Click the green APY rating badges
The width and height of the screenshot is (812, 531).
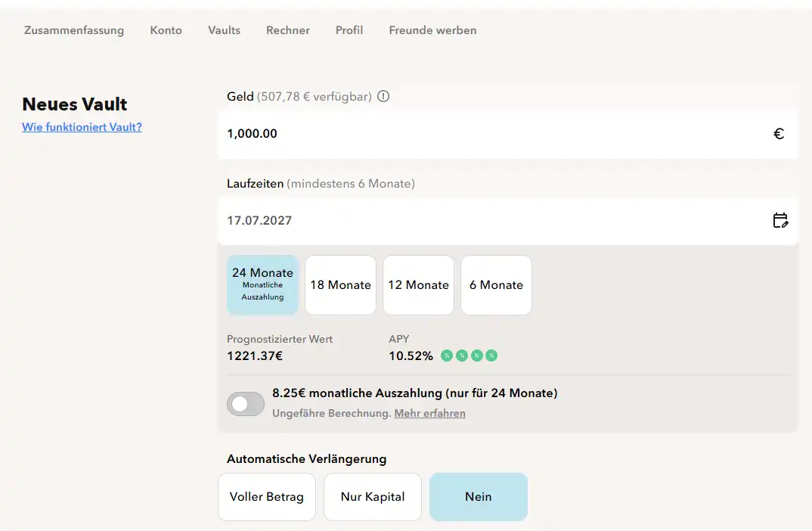coord(469,356)
